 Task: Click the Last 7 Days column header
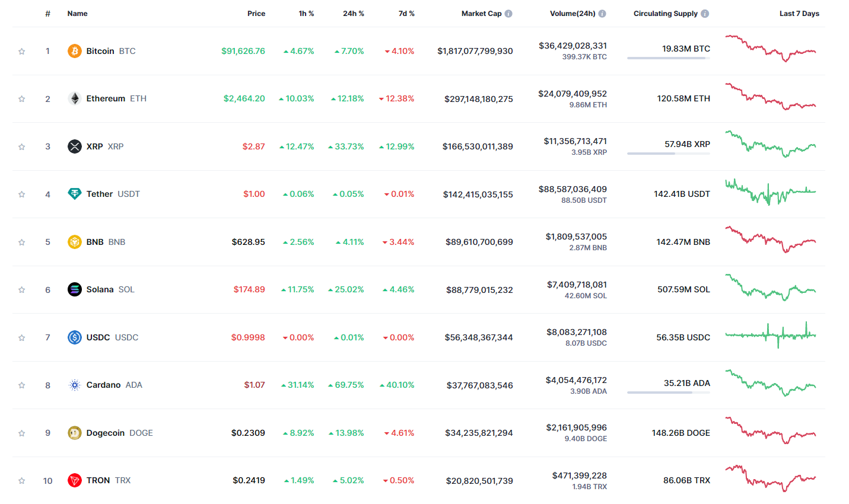click(799, 14)
